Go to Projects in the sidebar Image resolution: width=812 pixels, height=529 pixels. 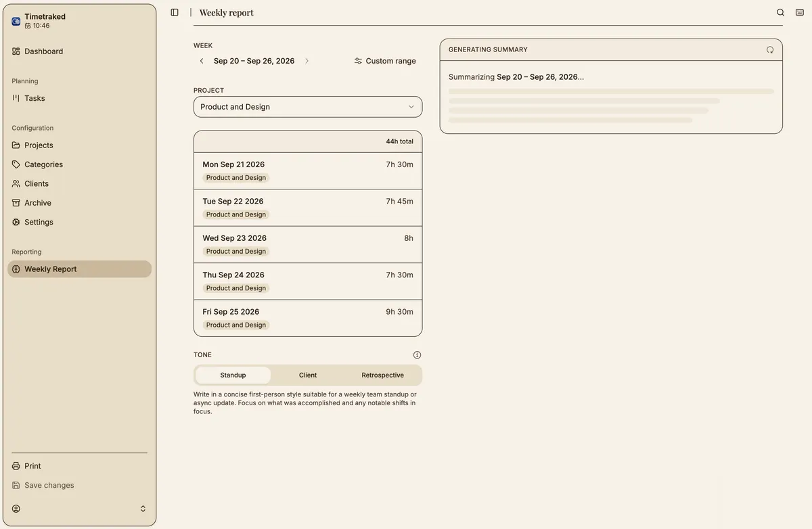tap(79, 145)
